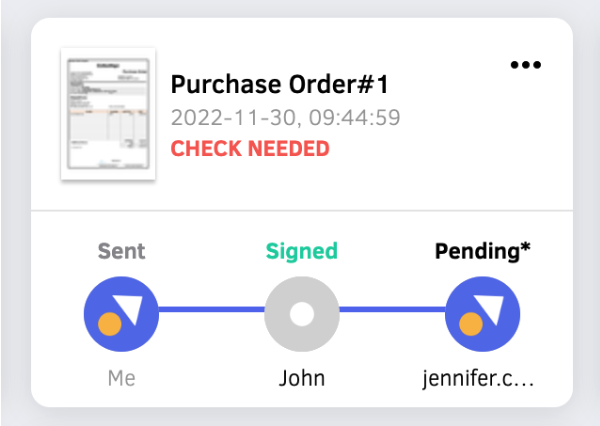Click the line between John and jennifer

point(392,309)
